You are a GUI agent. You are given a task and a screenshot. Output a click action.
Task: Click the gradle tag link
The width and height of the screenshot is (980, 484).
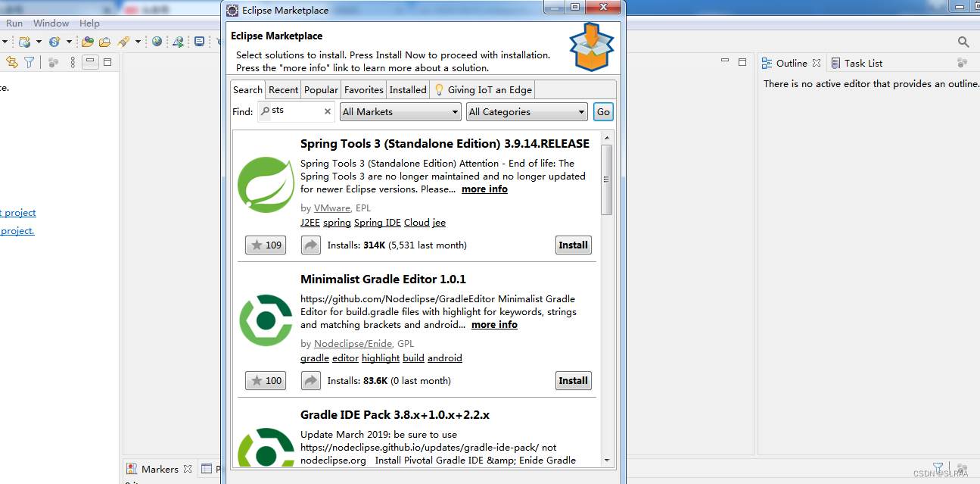315,358
